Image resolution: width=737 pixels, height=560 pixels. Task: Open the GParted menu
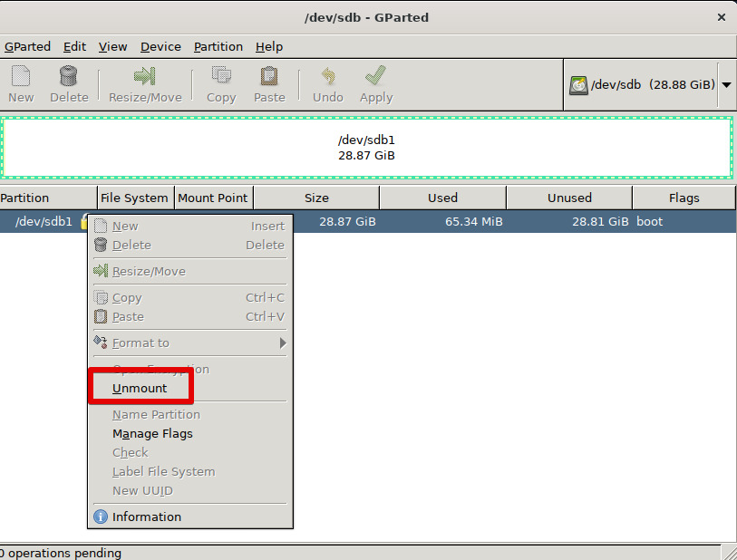27,46
